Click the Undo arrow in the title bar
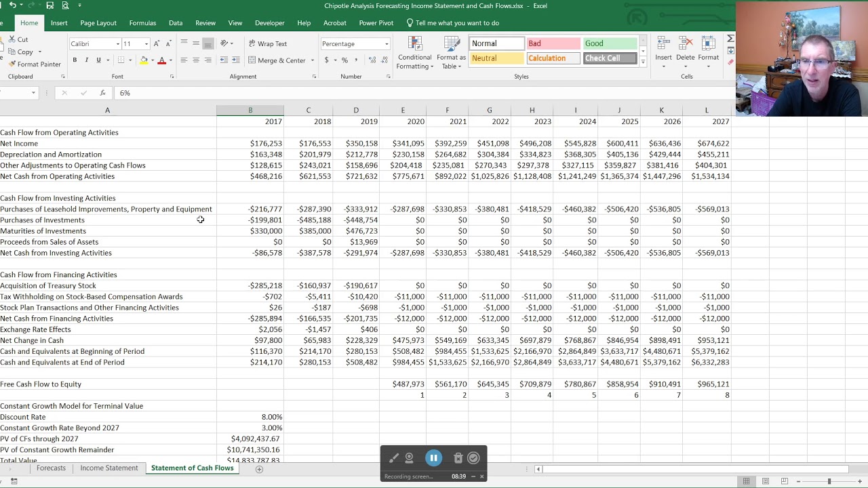Screen dimensions: 868x488 [x=12, y=5]
